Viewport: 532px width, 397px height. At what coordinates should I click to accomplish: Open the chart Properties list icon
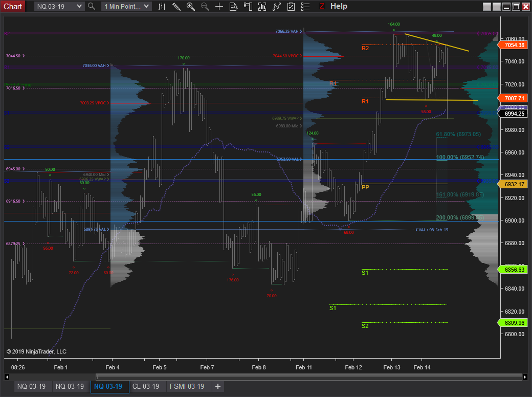[305, 7]
